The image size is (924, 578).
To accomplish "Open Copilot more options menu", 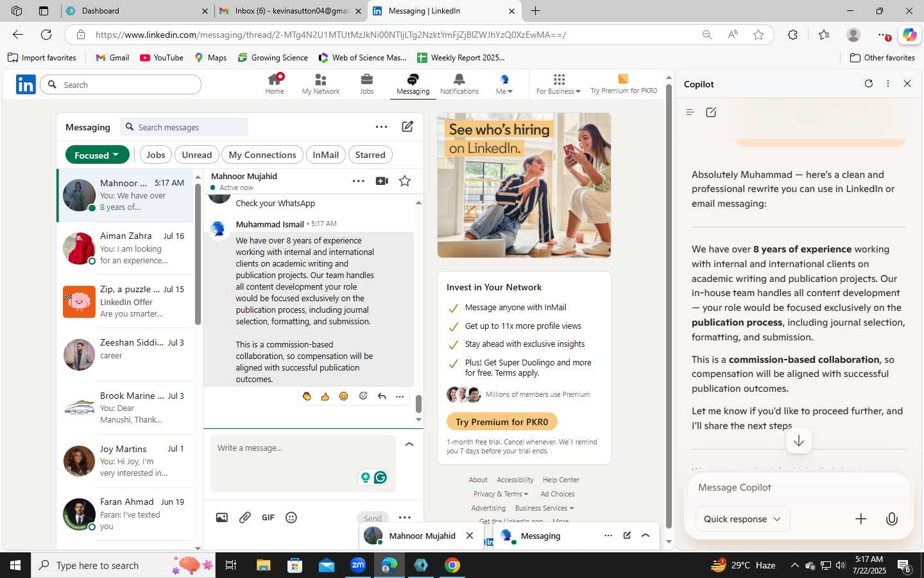I will [x=888, y=83].
